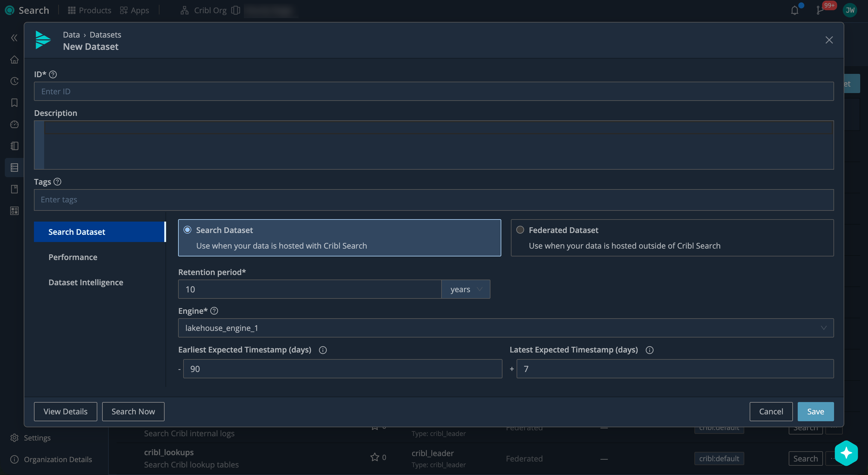Screen dimensions: 868x475
Task: Open the retention period years unit dropdown
Action: pos(466,289)
